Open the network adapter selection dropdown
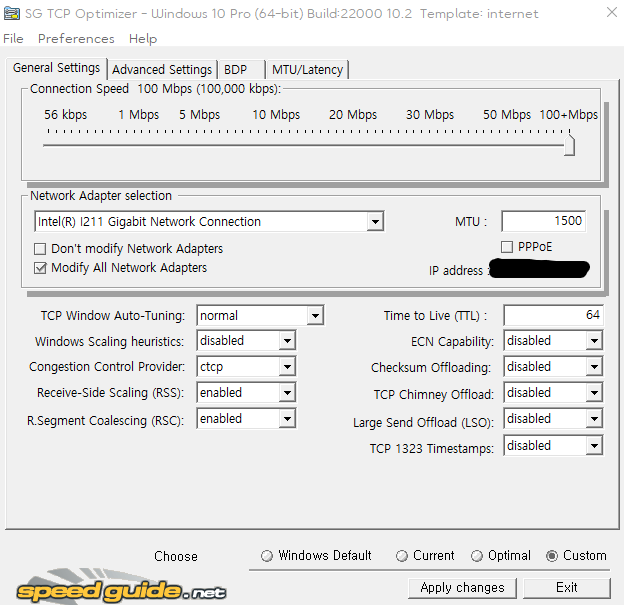 [x=375, y=222]
